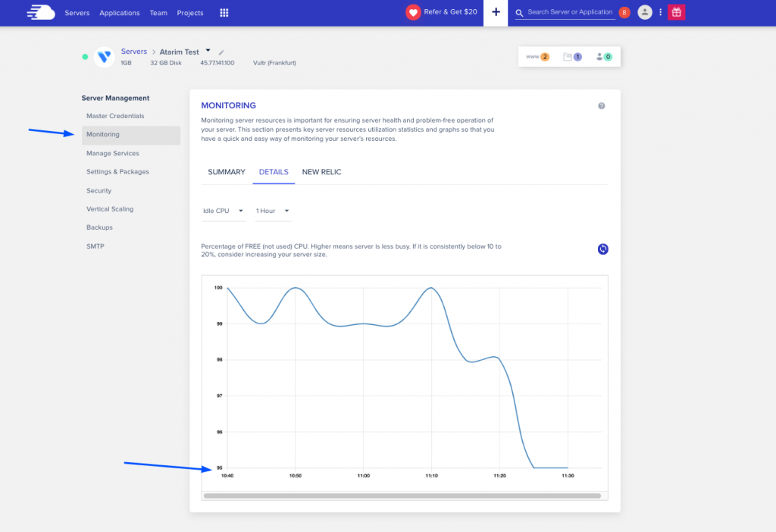Switch to the Summary tab
Image resolution: width=776 pixels, height=532 pixels.
(227, 172)
